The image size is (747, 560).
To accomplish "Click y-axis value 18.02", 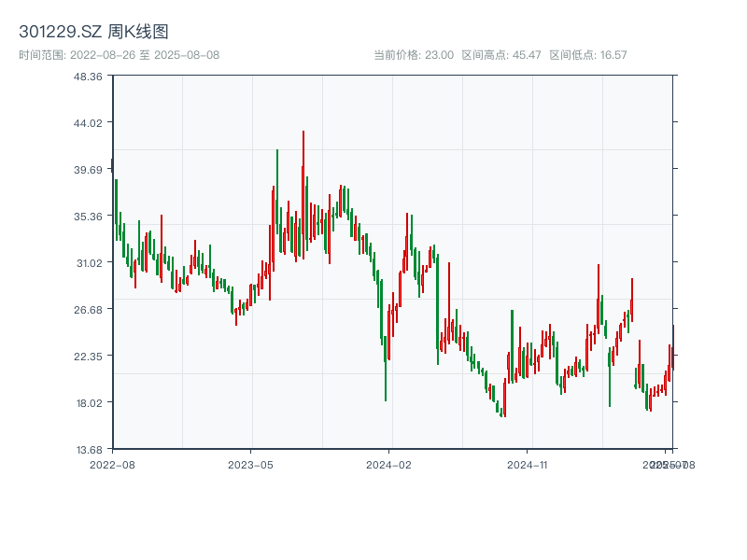I will (89, 403).
